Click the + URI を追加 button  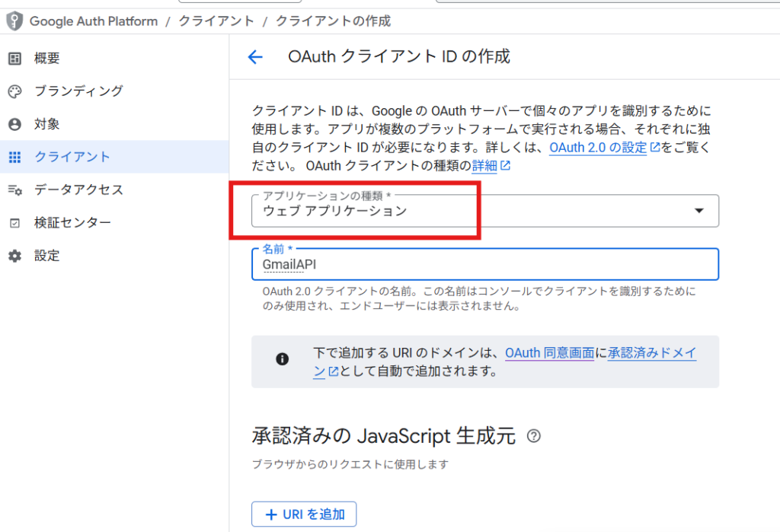click(x=304, y=514)
